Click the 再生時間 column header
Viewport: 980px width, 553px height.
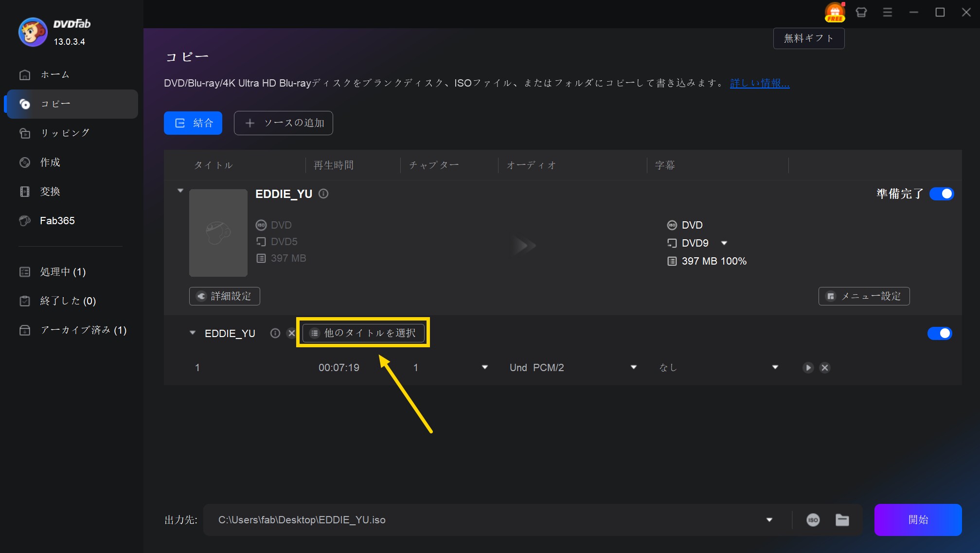pyautogui.click(x=334, y=165)
